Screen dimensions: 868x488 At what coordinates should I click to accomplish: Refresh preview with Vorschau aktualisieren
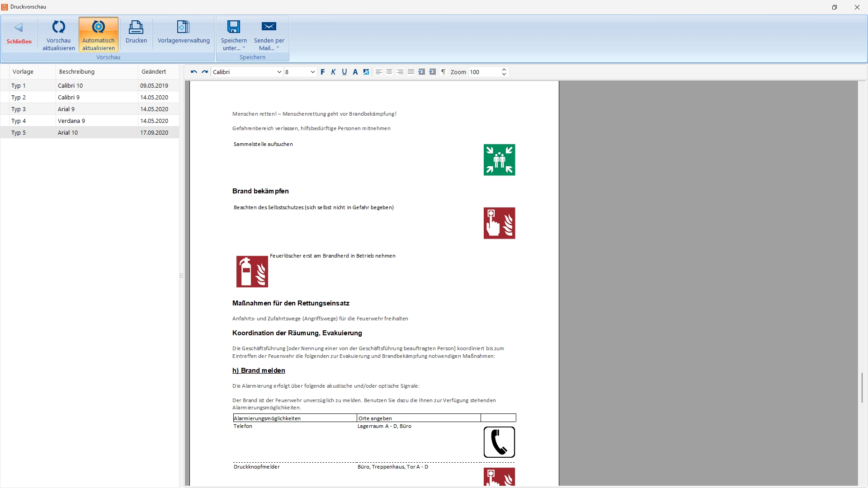(x=59, y=35)
